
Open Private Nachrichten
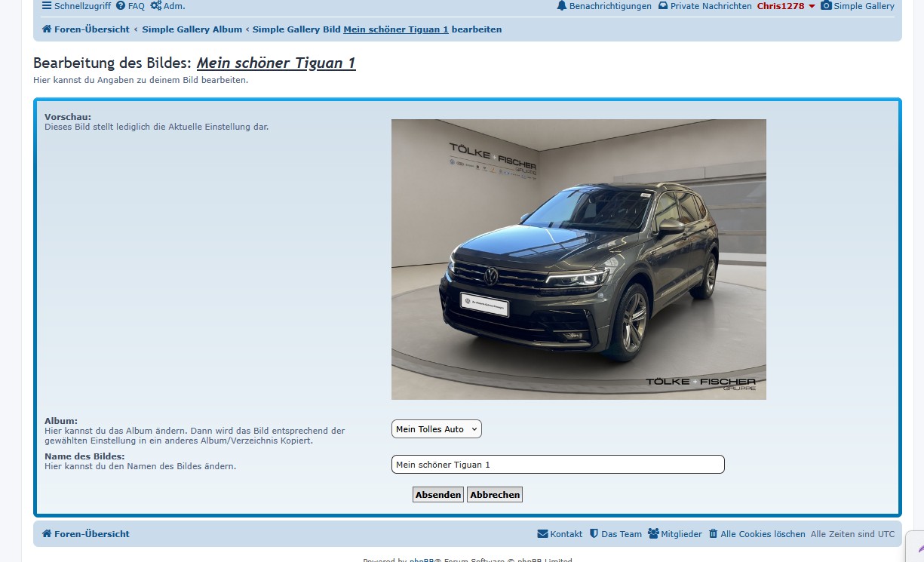click(x=711, y=6)
